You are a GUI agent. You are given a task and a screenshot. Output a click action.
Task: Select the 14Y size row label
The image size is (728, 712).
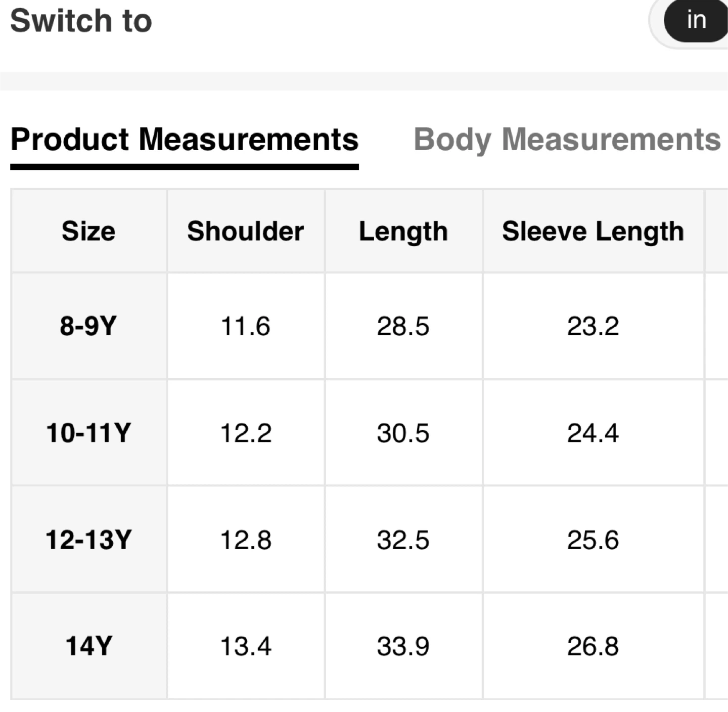coord(88,646)
